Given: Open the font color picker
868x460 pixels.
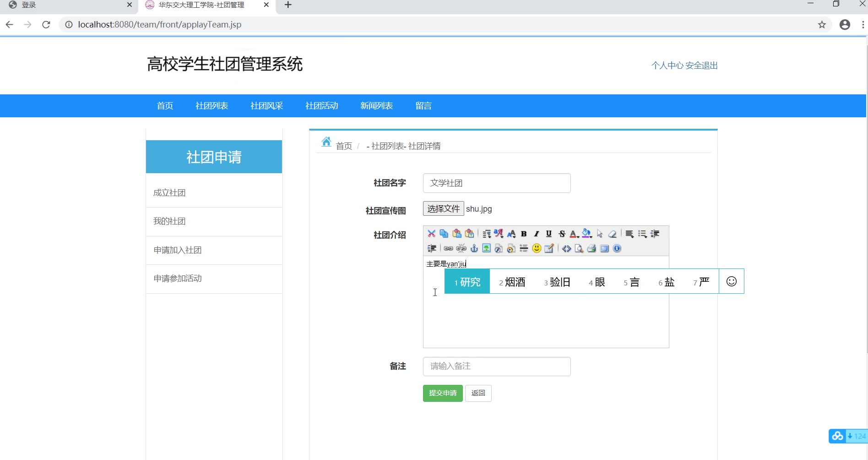Looking at the screenshot, I should point(574,234).
